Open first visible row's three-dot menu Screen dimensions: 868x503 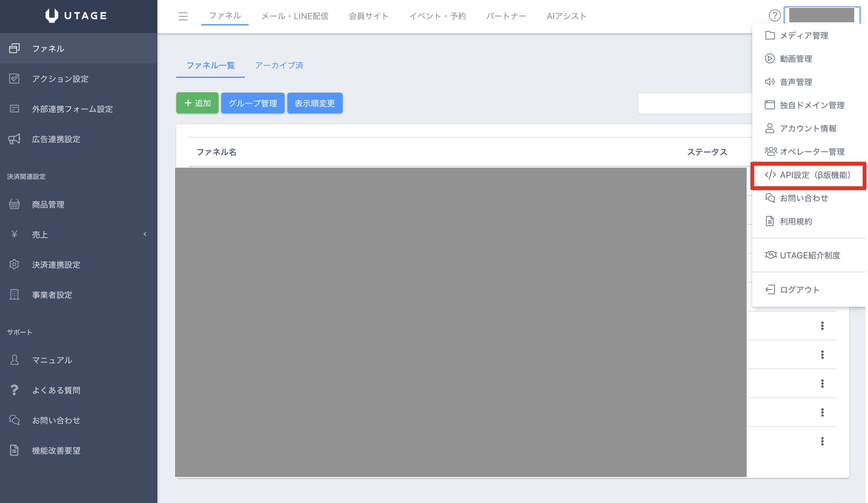(x=822, y=326)
